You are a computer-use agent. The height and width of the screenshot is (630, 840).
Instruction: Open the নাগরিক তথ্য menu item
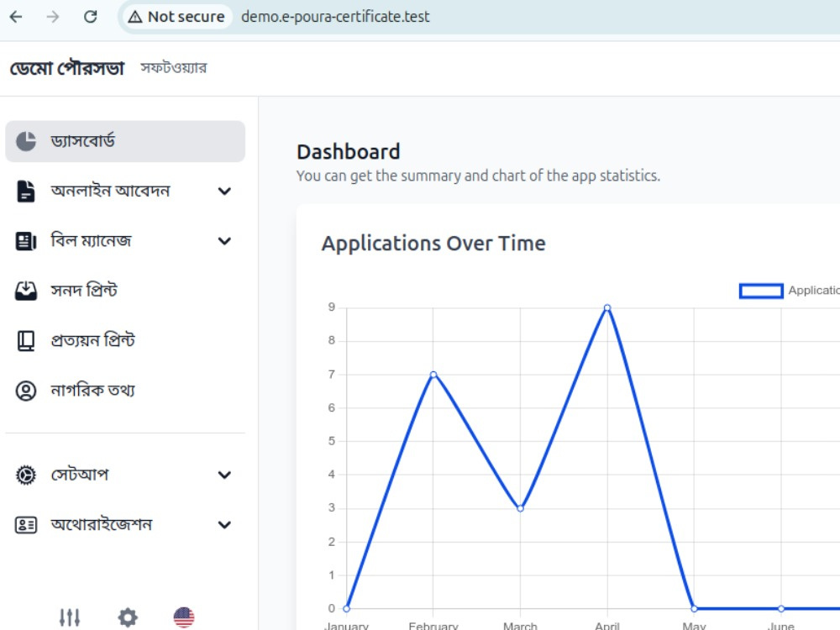click(x=125, y=391)
